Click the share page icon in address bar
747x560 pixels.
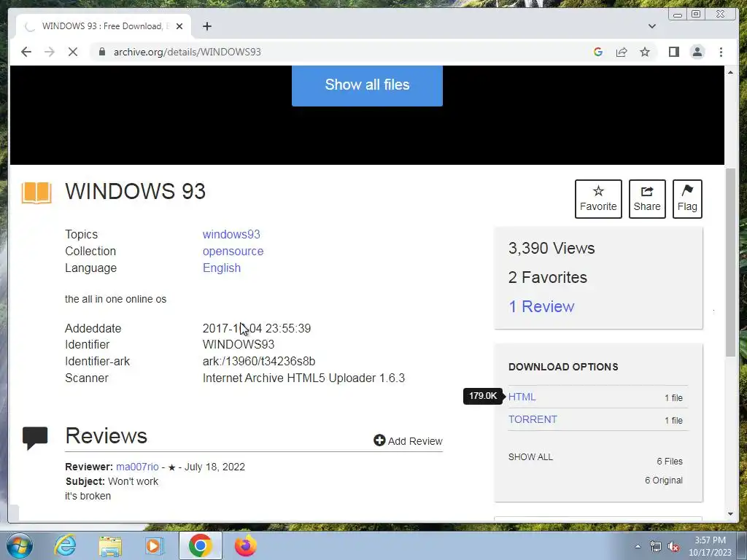(x=622, y=52)
